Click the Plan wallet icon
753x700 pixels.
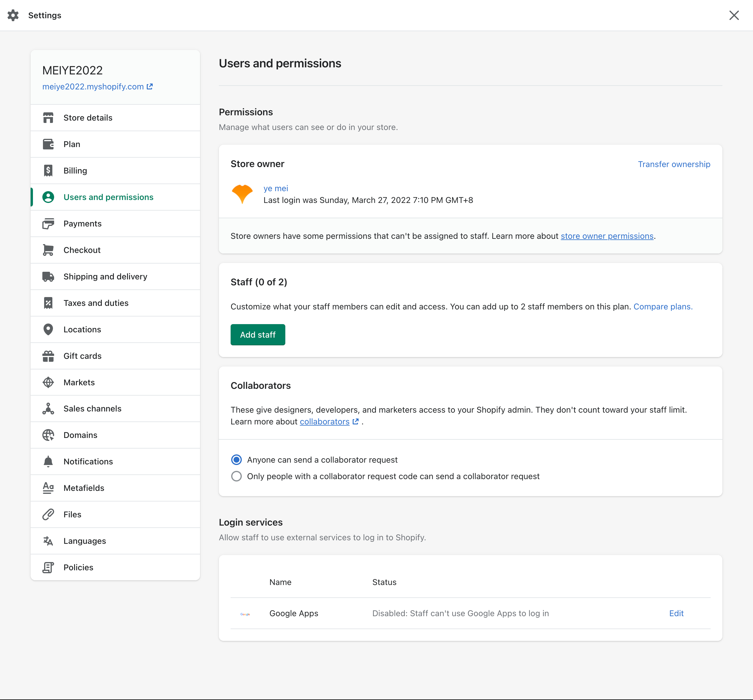click(x=48, y=144)
